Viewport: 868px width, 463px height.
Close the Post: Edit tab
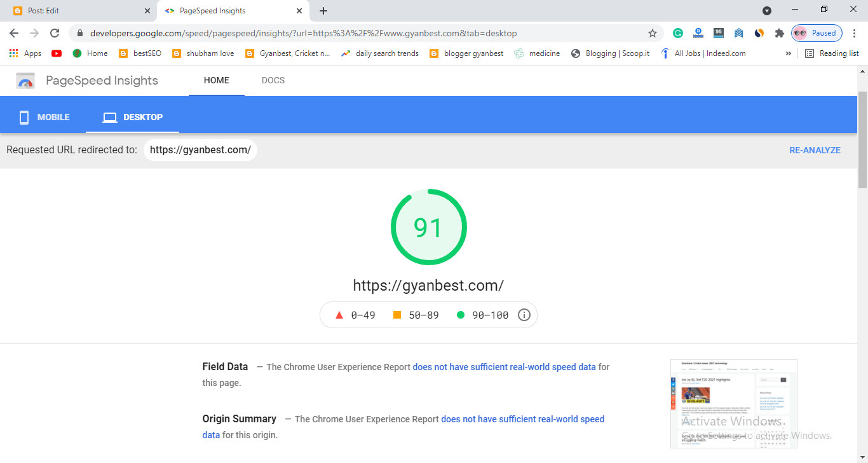point(147,11)
